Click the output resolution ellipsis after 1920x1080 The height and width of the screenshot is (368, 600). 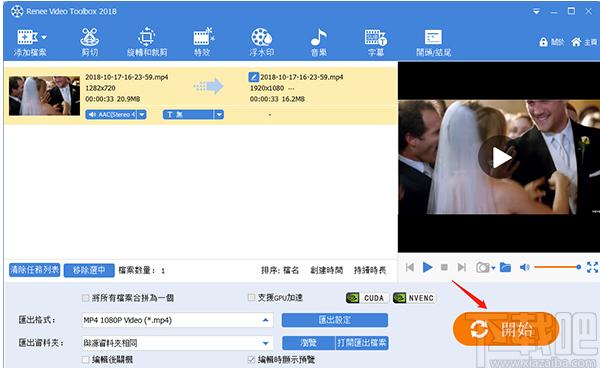pyautogui.click(x=291, y=88)
